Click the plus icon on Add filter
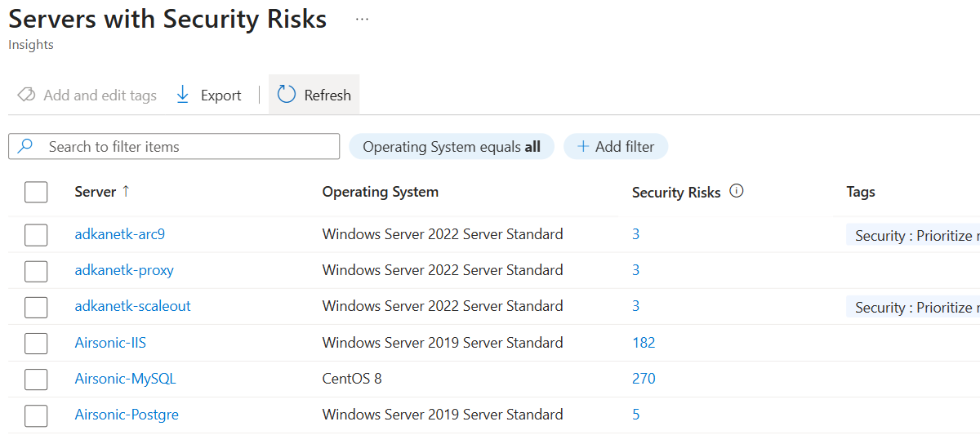This screenshot has height=435, width=980. click(x=583, y=147)
